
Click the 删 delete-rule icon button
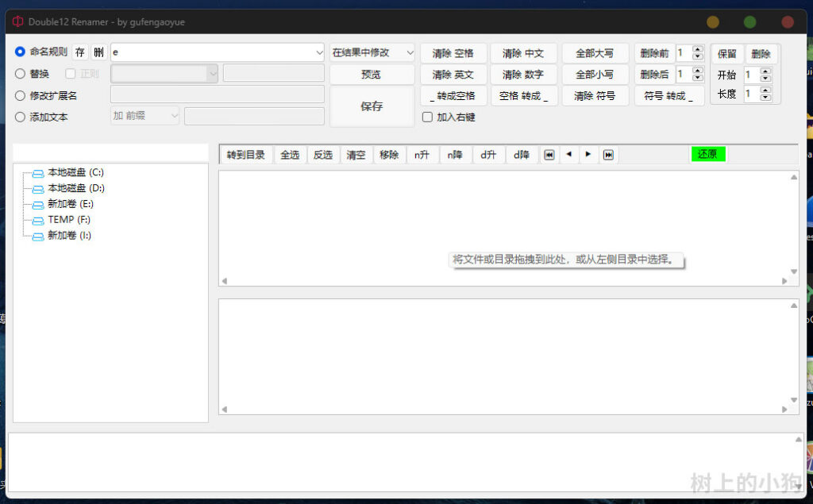click(x=98, y=52)
